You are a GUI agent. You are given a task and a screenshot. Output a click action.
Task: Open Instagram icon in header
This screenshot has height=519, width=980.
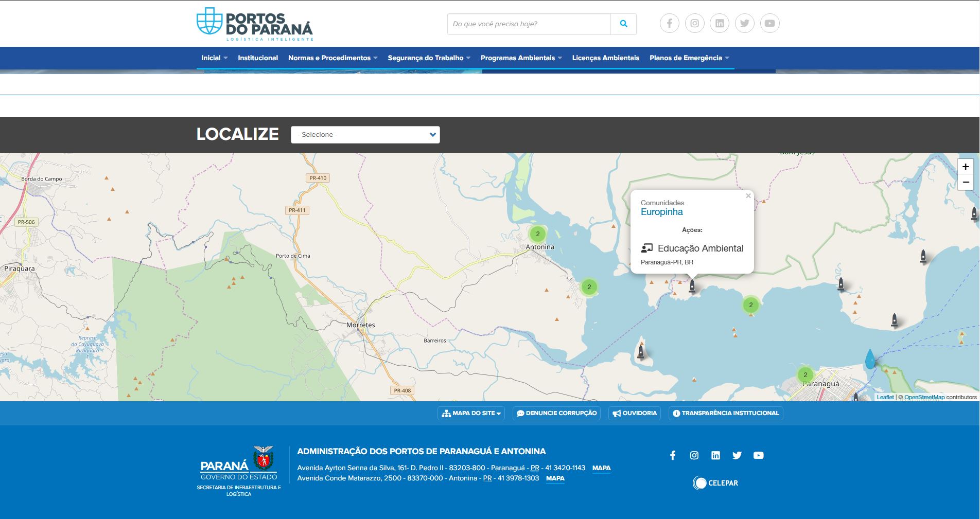694,23
